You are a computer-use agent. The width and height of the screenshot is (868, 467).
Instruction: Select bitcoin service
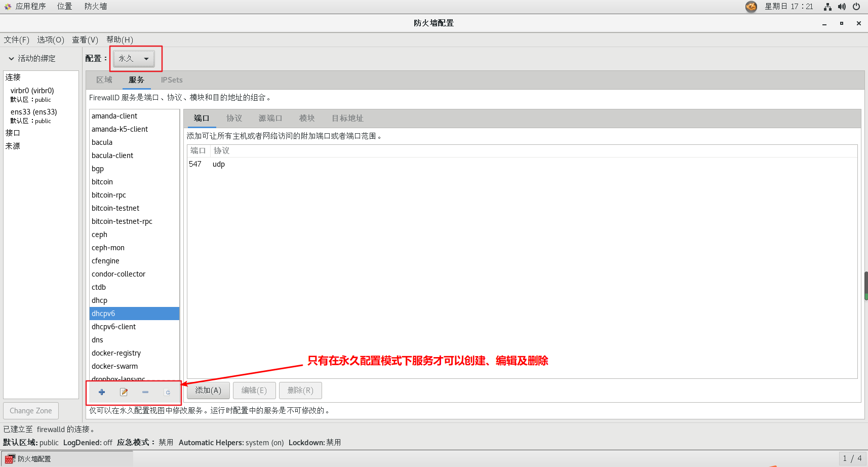134,182
